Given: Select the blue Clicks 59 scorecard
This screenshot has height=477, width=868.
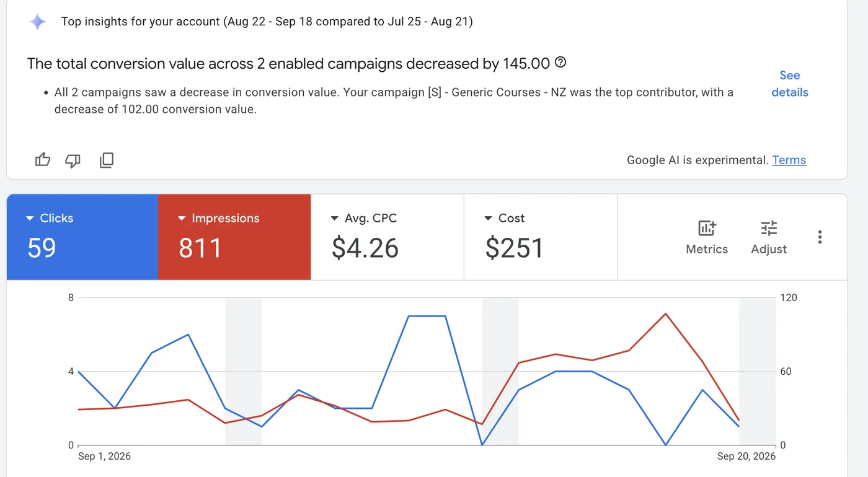Looking at the screenshot, I should pyautogui.click(x=82, y=237).
